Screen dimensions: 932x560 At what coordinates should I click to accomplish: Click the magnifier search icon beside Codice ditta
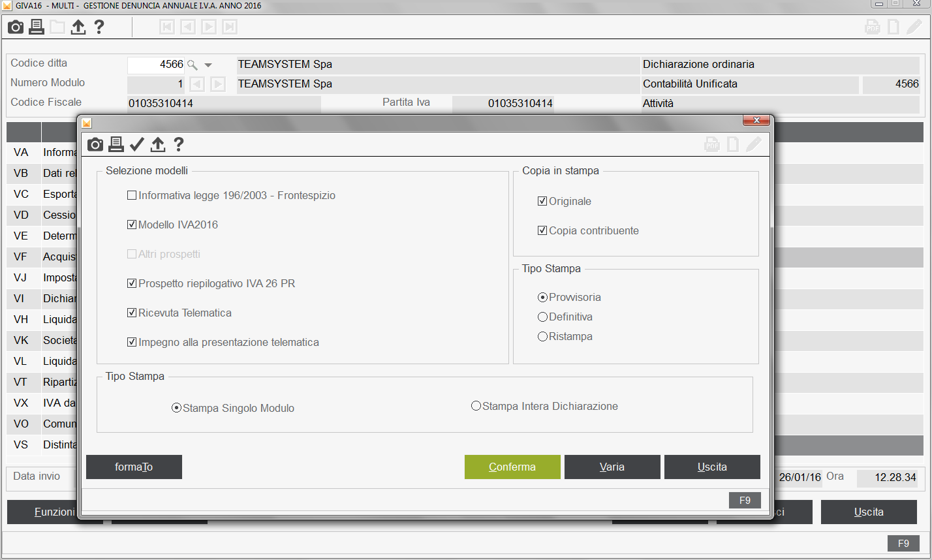coord(193,65)
